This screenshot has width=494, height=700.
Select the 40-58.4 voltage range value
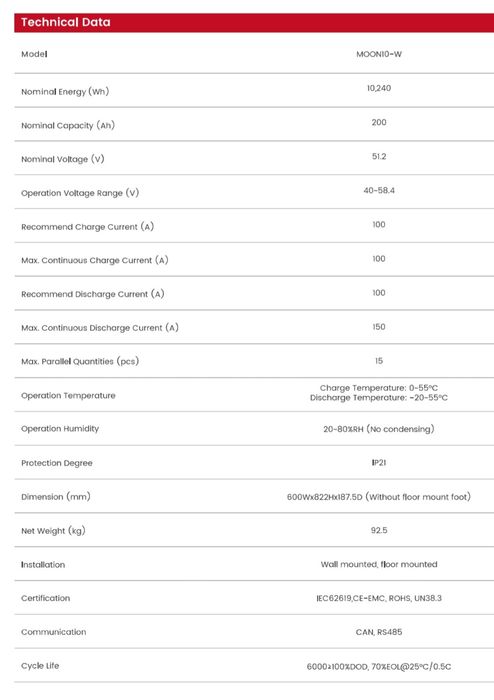(x=379, y=190)
